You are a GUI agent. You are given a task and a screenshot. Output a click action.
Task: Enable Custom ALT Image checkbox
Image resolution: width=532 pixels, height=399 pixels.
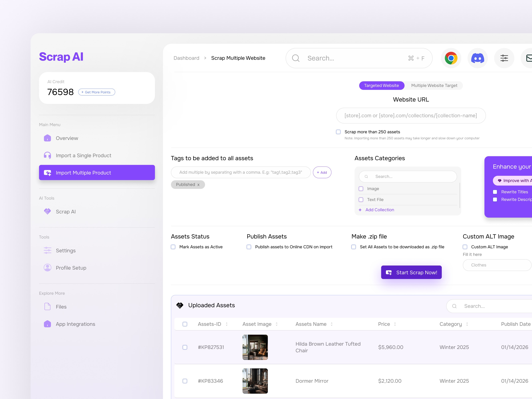(x=465, y=247)
